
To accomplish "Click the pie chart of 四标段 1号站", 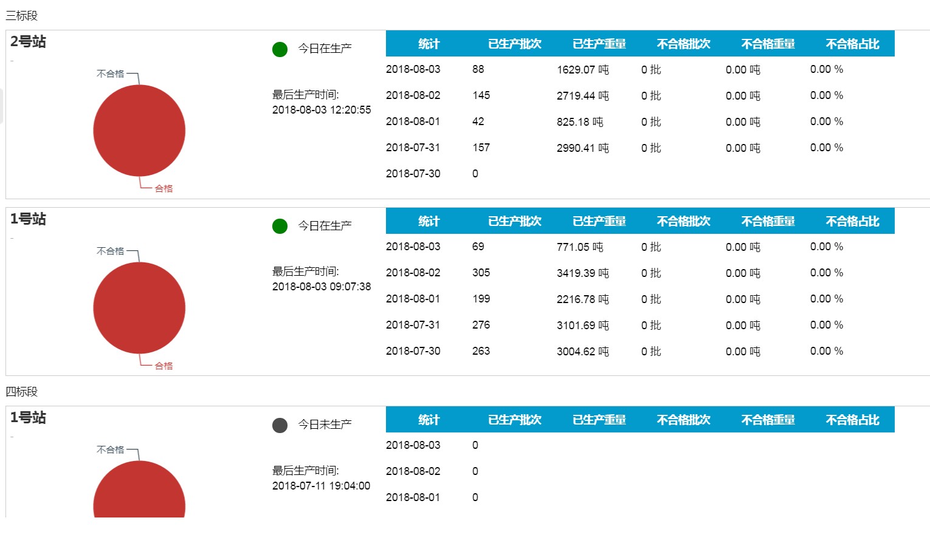I will 139,492.
